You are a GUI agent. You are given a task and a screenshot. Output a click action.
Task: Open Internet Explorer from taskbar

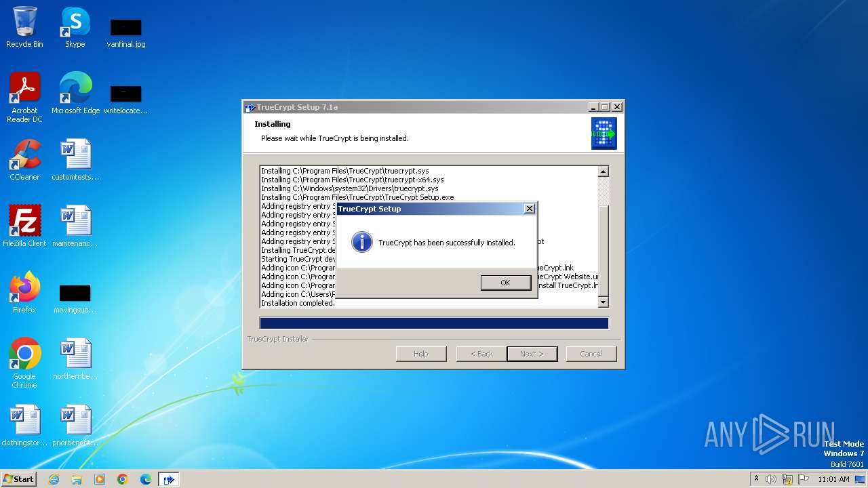(x=54, y=479)
